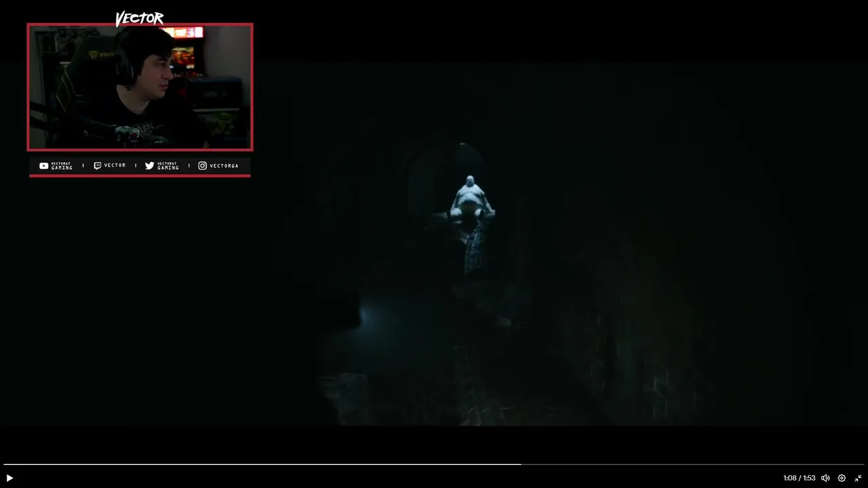Click the Twitter bird logo in the overlay

pyautogui.click(x=149, y=165)
